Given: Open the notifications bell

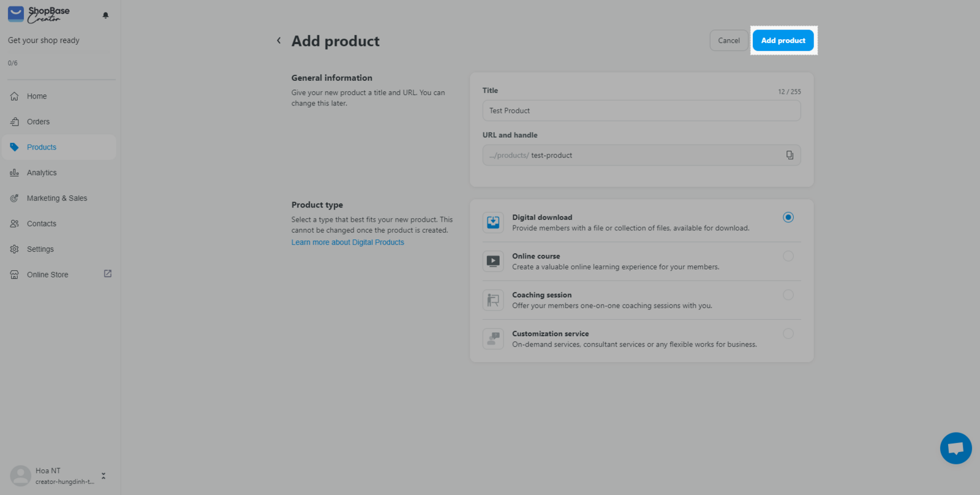Looking at the screenshot, I should coord(105,15).
